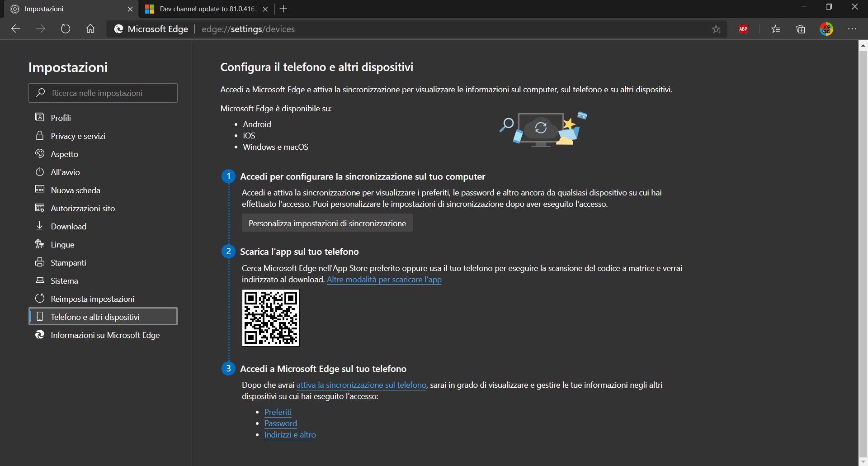Image resolution: width=868 pixels, height=466 pixels.
Task: Open the Preferiti link
Action: point(278,412)
